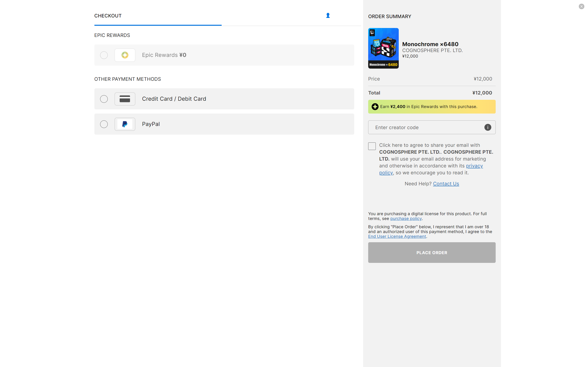The height and width of the screenshot is (367, 588).
Task: Select Credit Card / Debit Card radio button
Action: 104,99
